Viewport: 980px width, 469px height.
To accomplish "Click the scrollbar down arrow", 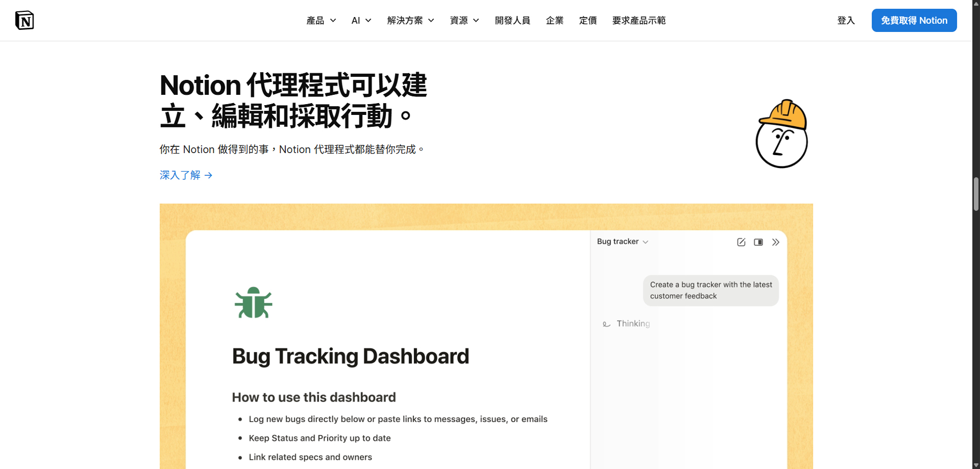I will click(x=976, y=465).
